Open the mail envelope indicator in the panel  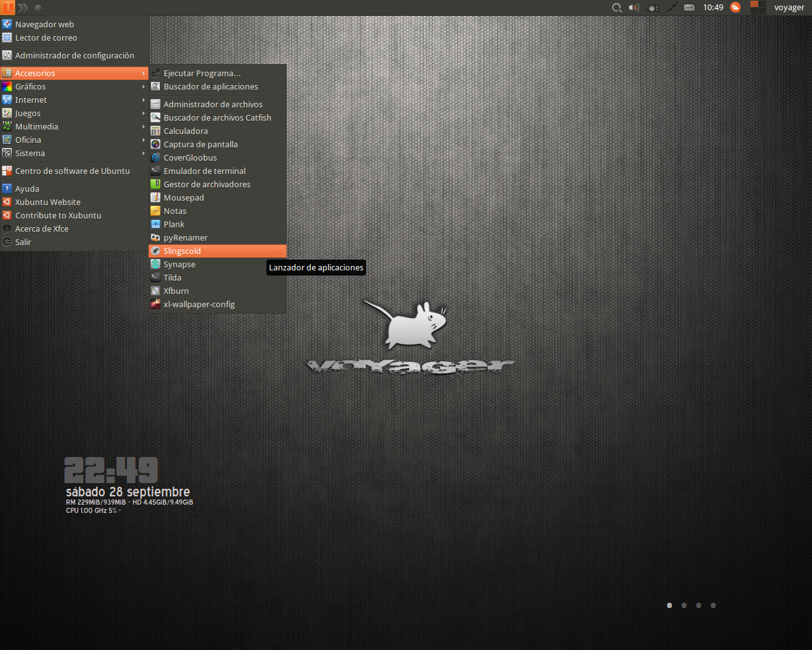(689, 8)
